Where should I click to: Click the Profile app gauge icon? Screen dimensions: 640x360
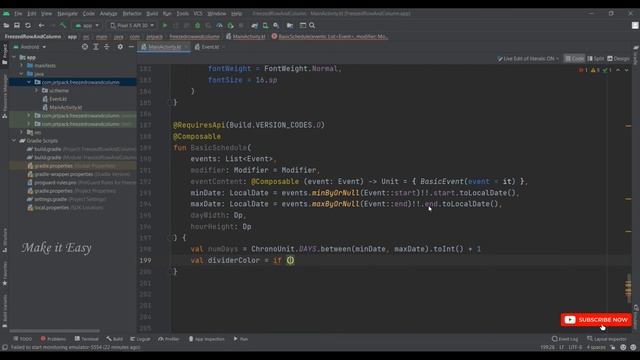(x=219, y=25)
